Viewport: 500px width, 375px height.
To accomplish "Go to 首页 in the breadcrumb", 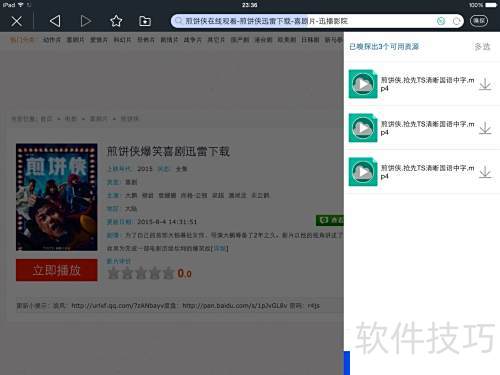I will point(47,119).
